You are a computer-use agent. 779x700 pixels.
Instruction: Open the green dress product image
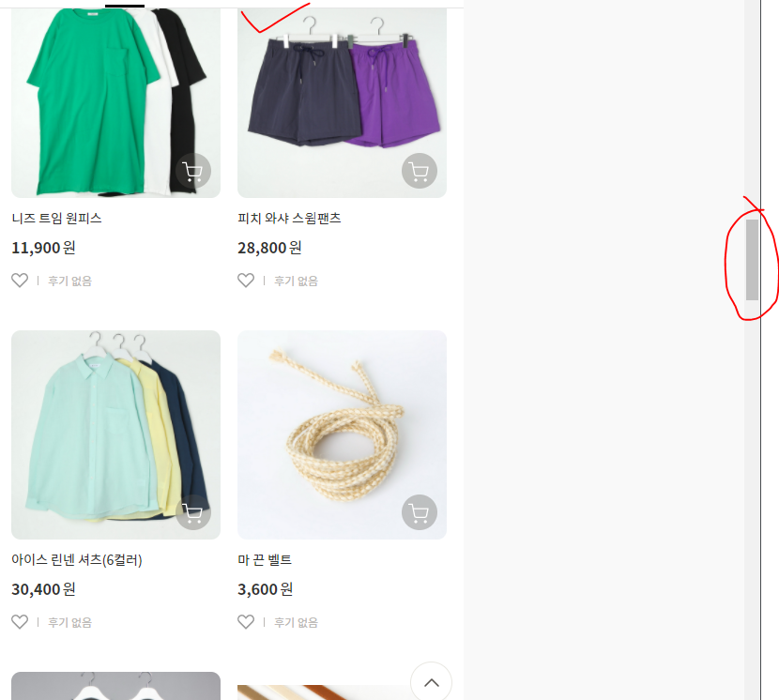(x=115, y=103)
